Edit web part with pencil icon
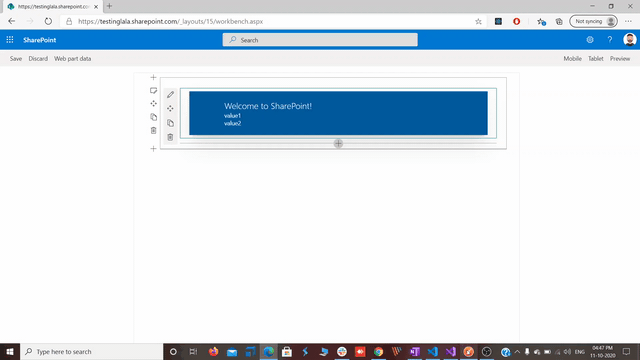 [170, 95]
